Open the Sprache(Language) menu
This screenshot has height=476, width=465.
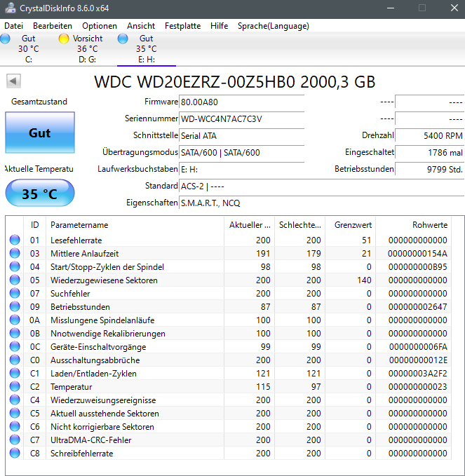coord(274,26)
